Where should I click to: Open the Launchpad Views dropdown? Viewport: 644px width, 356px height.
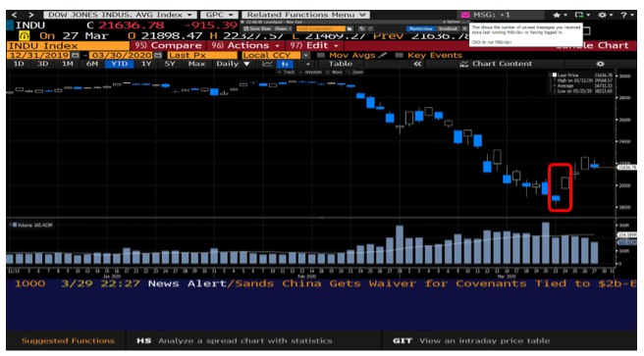click(283, 28)
